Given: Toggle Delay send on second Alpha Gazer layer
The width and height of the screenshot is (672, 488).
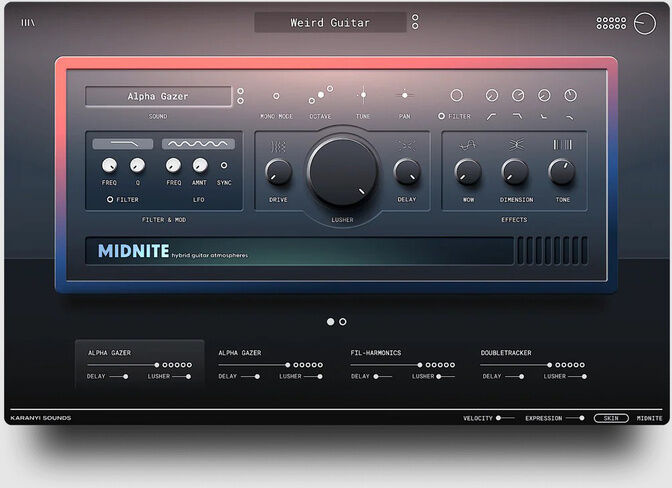Looking at the screenshot, I should [250, 377].
